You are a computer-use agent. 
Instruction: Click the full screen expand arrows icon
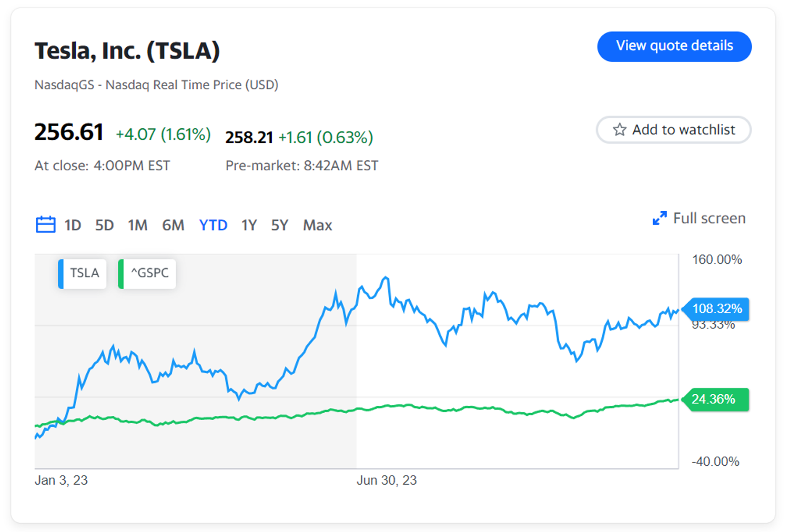click(x=660, y=218)
